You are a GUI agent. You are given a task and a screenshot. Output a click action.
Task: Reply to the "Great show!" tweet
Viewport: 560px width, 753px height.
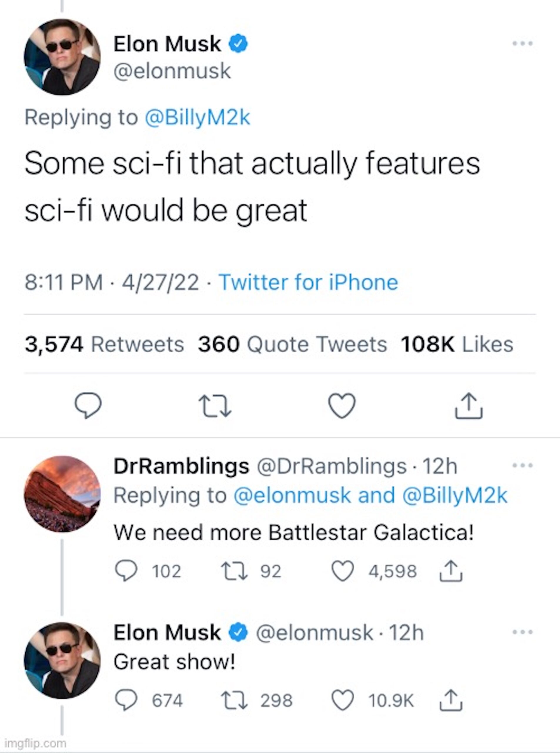click(126, 700)
